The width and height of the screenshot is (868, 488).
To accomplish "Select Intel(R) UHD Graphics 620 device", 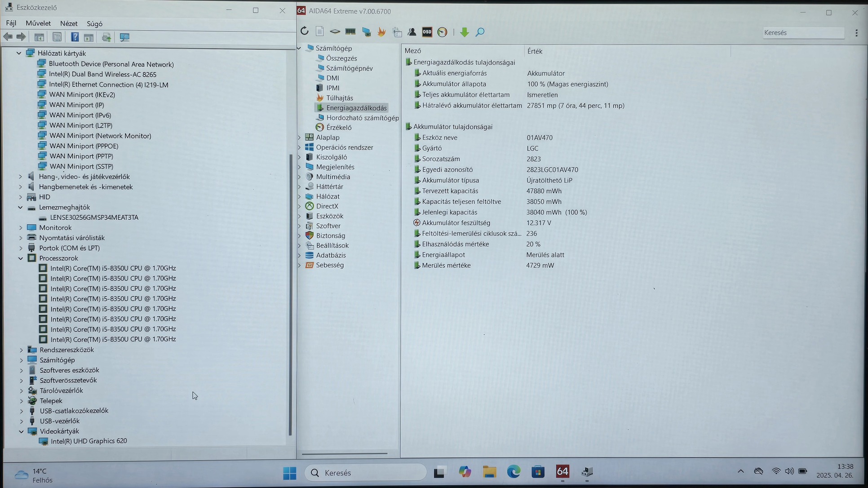I will pyautogui.click(x=89, y=441).
